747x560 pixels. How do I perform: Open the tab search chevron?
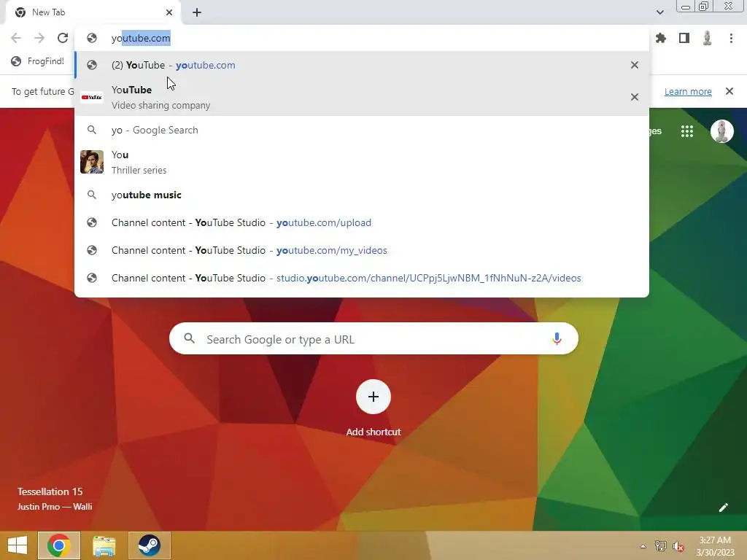coord(659,12)
